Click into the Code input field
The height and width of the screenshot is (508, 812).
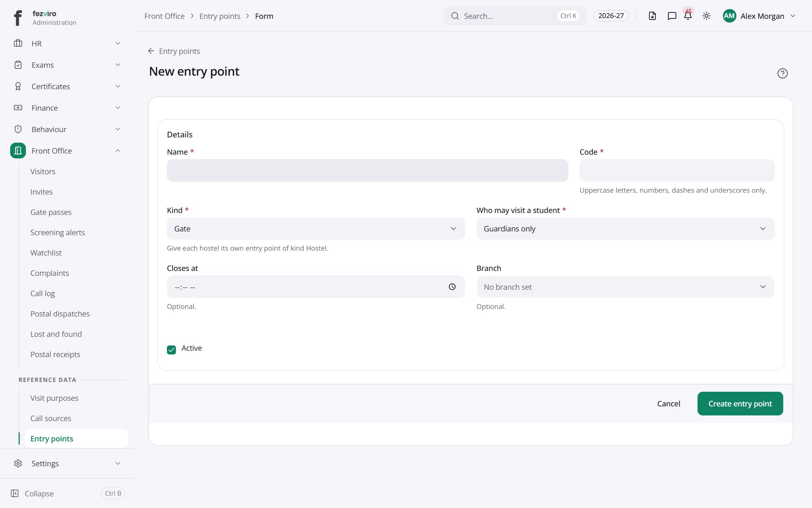677,170
